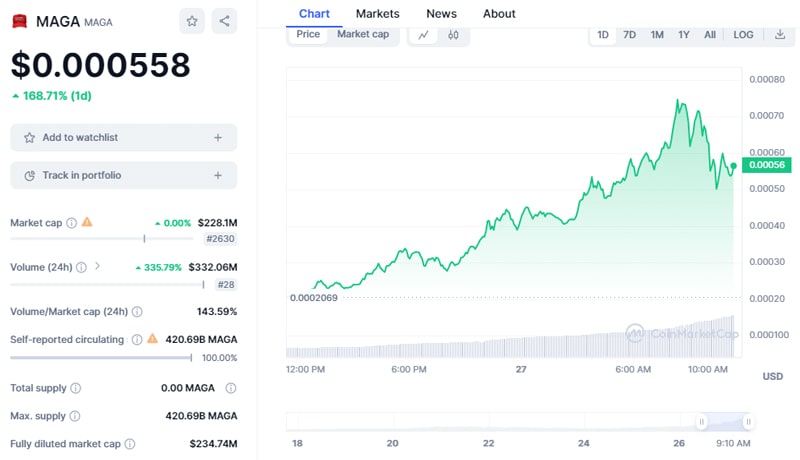Screen dimensions: 800x460
Task: Enable LOG scale on chart
Action: click(x=743, y=35)
